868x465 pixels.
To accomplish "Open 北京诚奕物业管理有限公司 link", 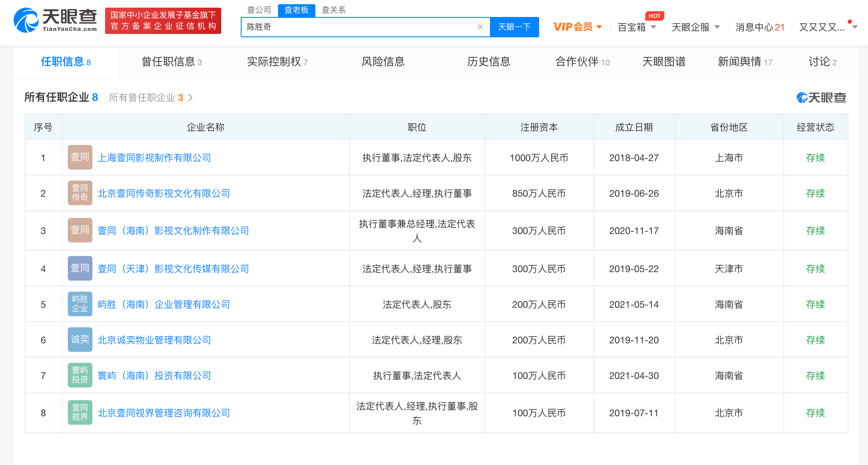I will [x=154, y=340].
